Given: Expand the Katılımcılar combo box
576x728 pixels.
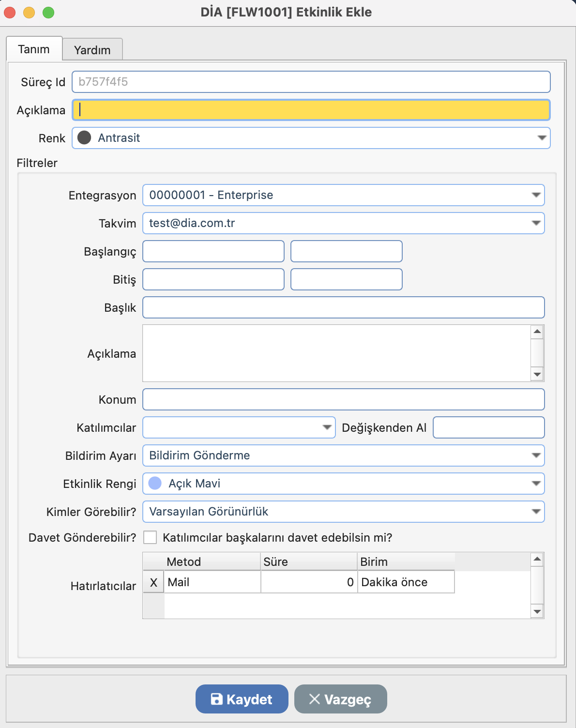Looking at the screenshot, I should (327, 427).
